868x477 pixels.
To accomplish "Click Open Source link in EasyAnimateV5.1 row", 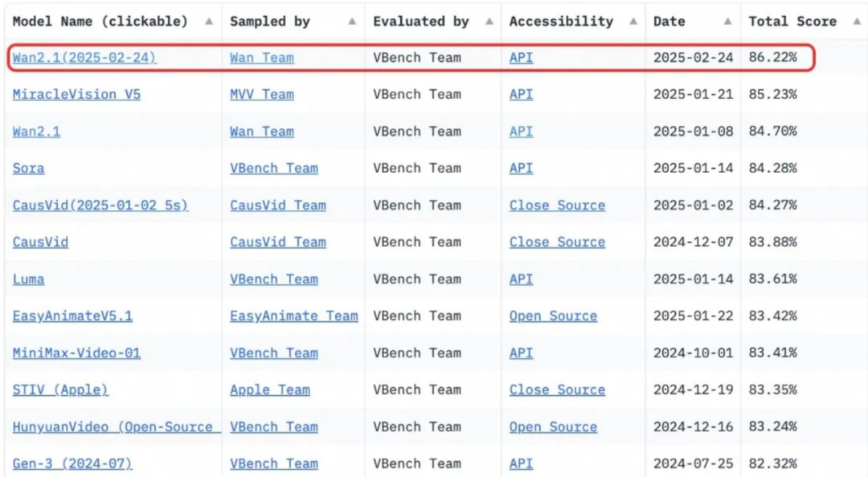I will point(553,316).
